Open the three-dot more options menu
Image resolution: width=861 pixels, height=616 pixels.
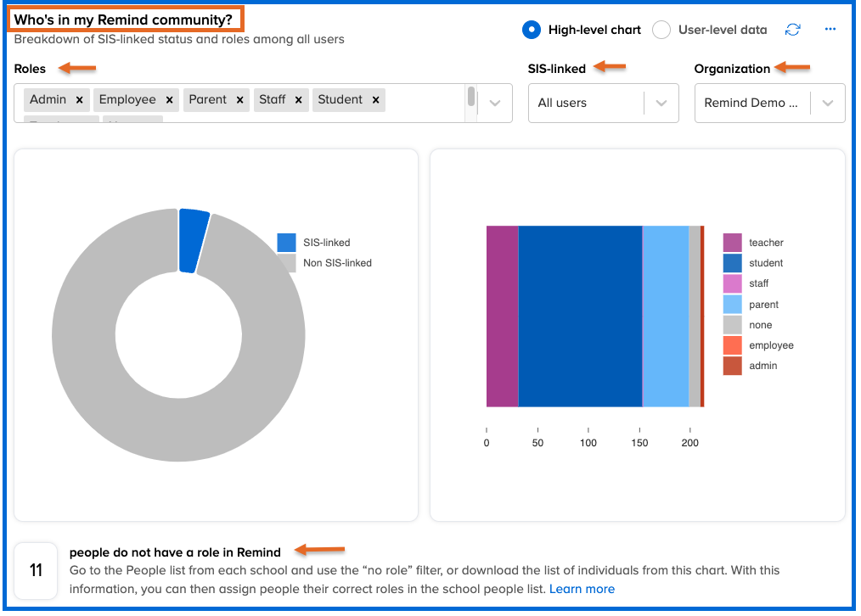pyautogui.click(x=830, y=30)
